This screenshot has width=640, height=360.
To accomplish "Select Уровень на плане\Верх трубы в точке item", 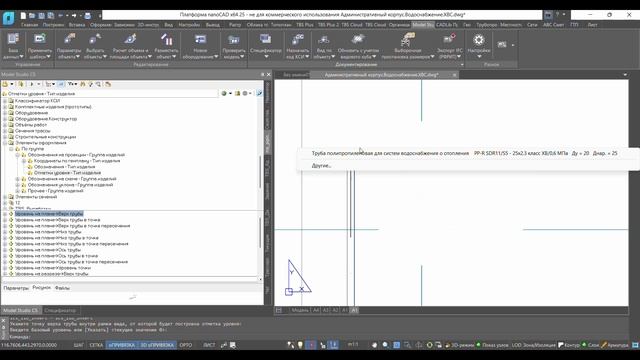I will coord(58,220).
